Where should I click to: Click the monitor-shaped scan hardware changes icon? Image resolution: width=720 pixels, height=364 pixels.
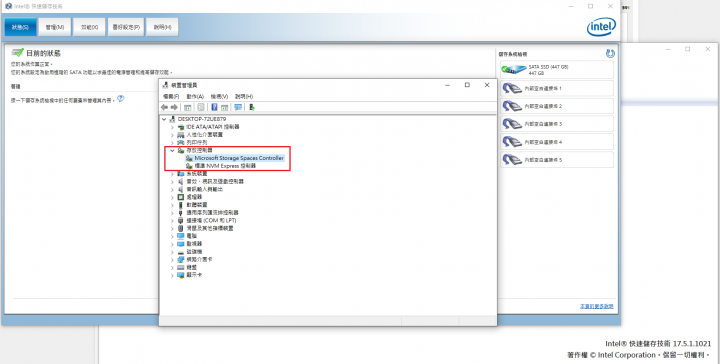(x=238, y=107)
